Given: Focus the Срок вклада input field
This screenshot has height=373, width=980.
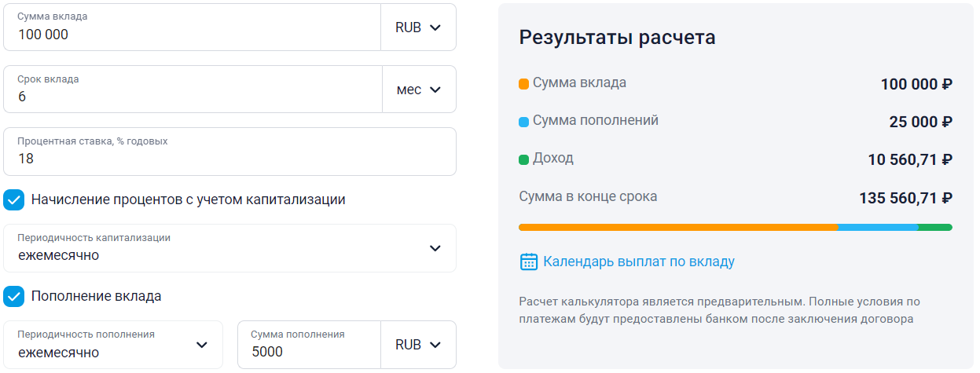Looking at the screenshot, I should 193,96.
